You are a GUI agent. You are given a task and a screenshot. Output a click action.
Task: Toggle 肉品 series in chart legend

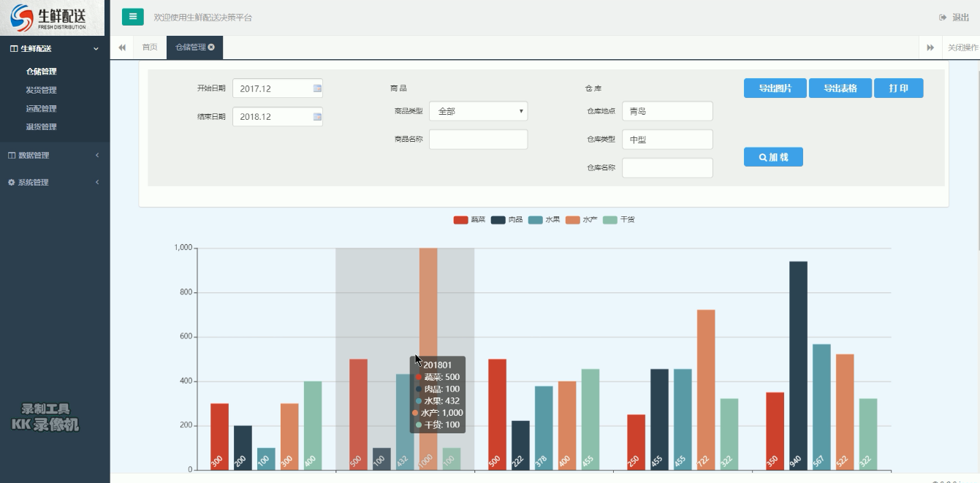(506, 220)
